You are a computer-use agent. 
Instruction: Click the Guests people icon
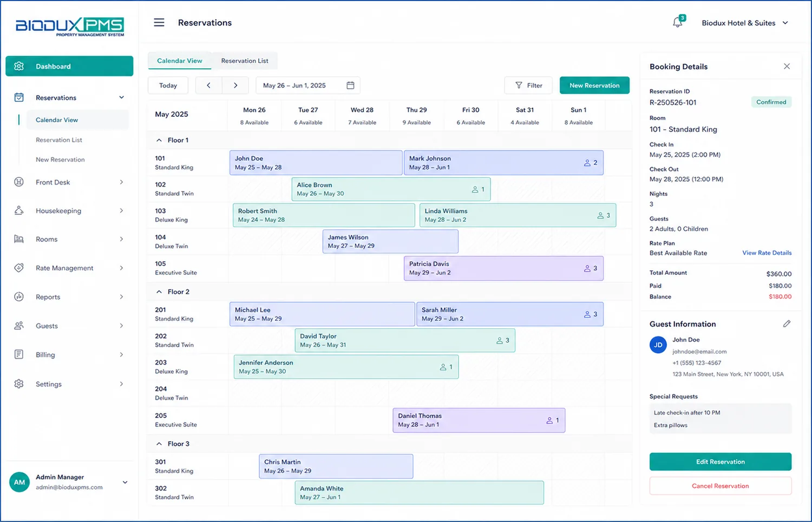pyautogui.click(x=19, y=326)
